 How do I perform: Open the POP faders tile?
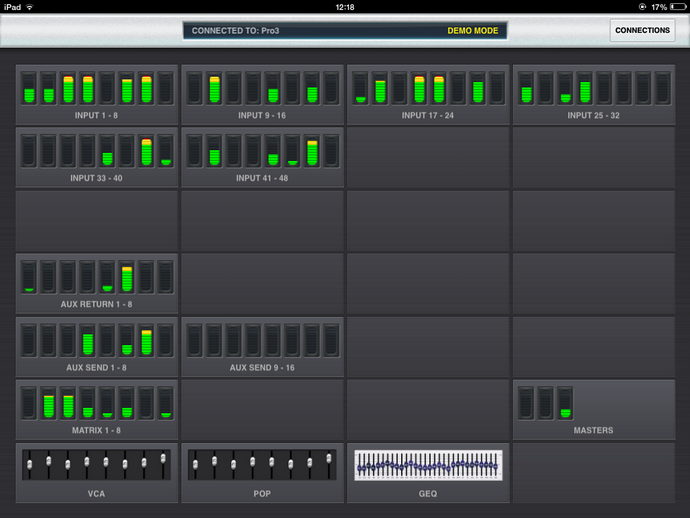(x=262, y=473)
